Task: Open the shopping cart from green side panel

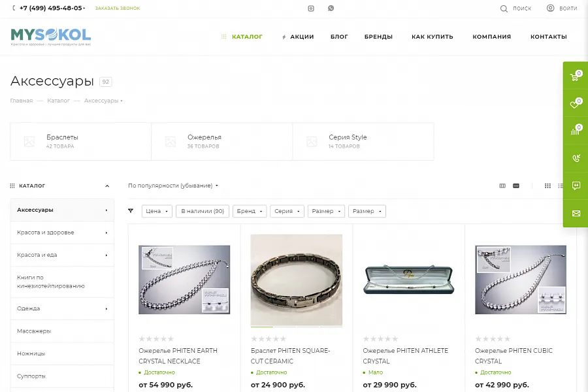Action: coord(575,76)
